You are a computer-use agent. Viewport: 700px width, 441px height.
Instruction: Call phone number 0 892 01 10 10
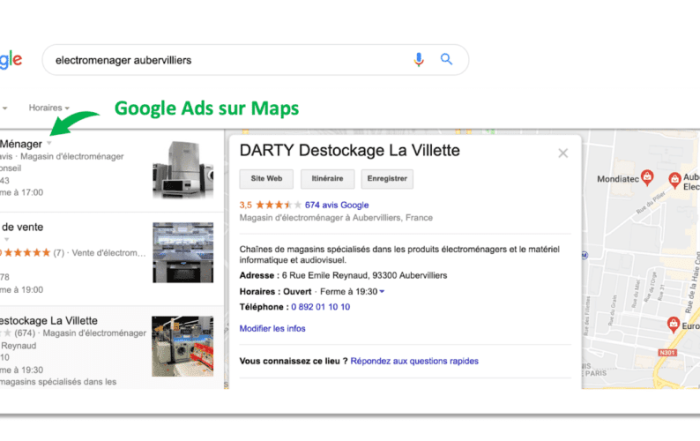point(321,307)
